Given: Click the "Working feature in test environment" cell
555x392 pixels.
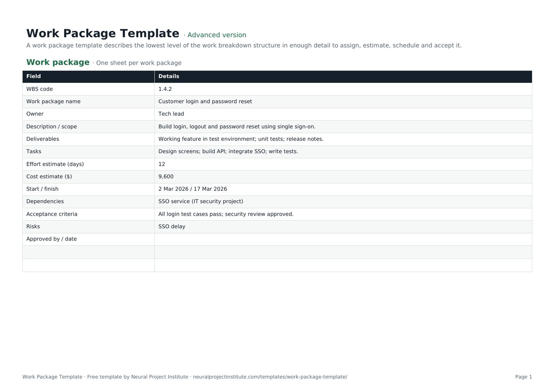Looking at the screenshot, I should (343, 139).
